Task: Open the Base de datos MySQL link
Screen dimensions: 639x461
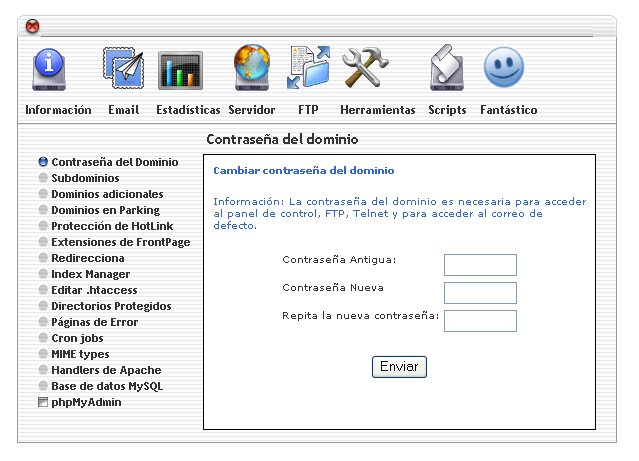Action: click(x=107, y=386)
